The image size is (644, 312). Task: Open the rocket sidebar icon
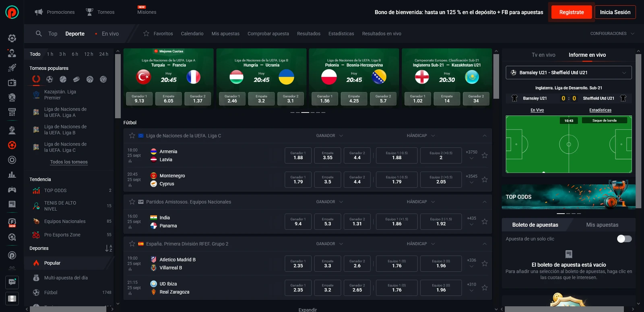[x=12, y=68]
